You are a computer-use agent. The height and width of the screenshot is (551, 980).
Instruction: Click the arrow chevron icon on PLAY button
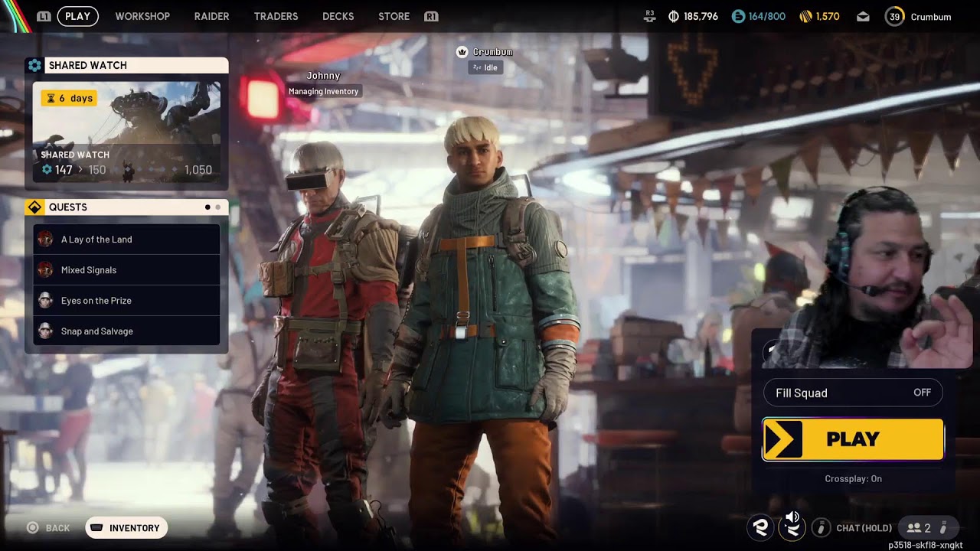(x=782, y=439)
